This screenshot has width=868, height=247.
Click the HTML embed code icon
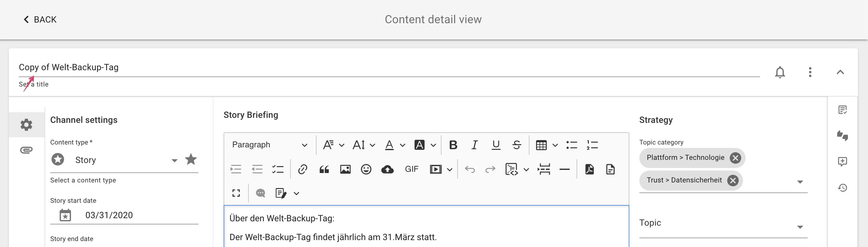[512, 169]
